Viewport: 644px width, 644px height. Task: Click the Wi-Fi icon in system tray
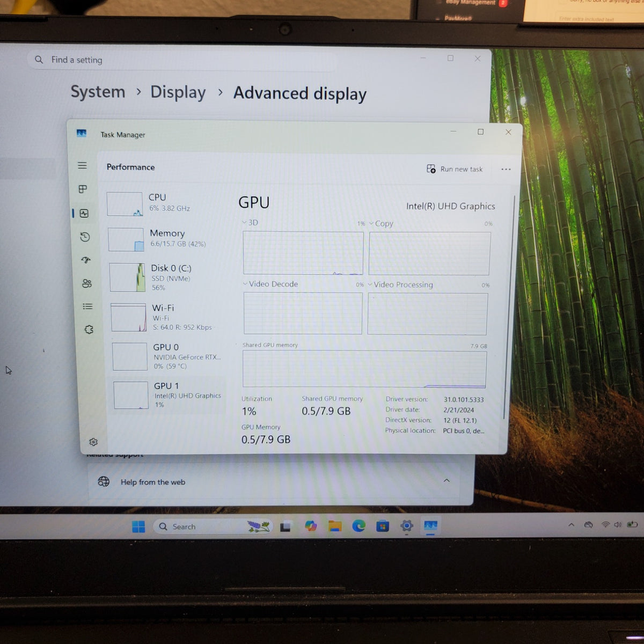[605, 524]
